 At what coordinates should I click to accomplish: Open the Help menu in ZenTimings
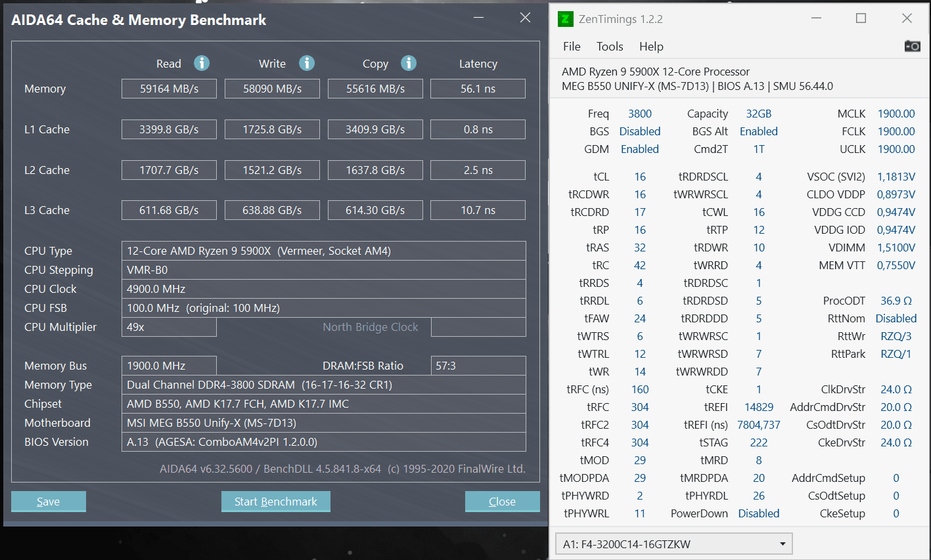[651, 47]
